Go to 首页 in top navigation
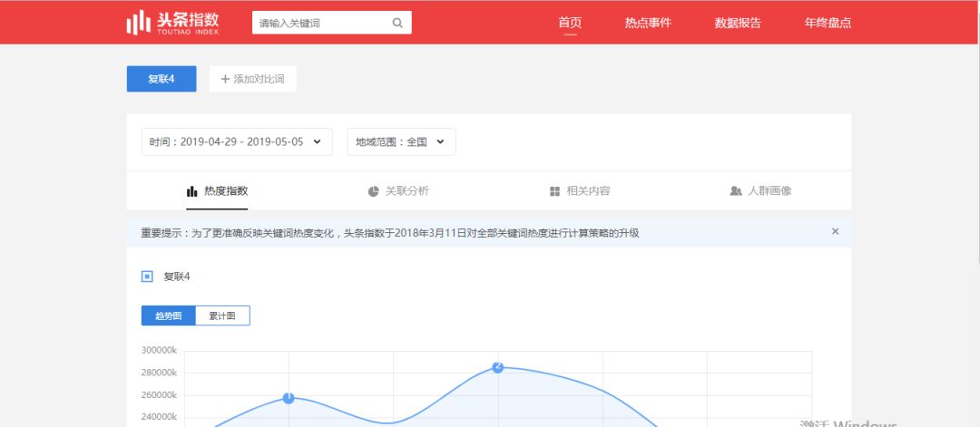Screen dimensions: 980x427 click(570, 23)
